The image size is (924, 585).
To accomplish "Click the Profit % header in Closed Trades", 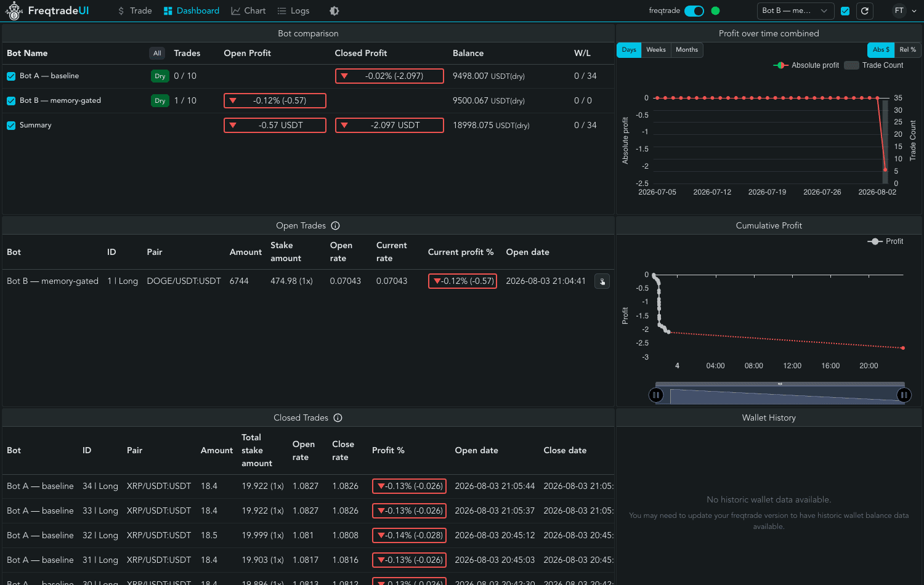I will click(388, 450).
